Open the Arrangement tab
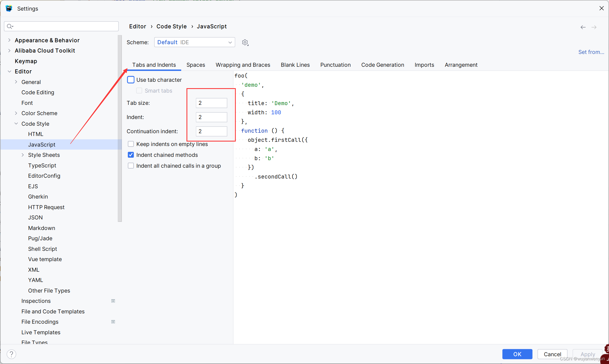Screen dimensions: 609x364 pos(461,65)
